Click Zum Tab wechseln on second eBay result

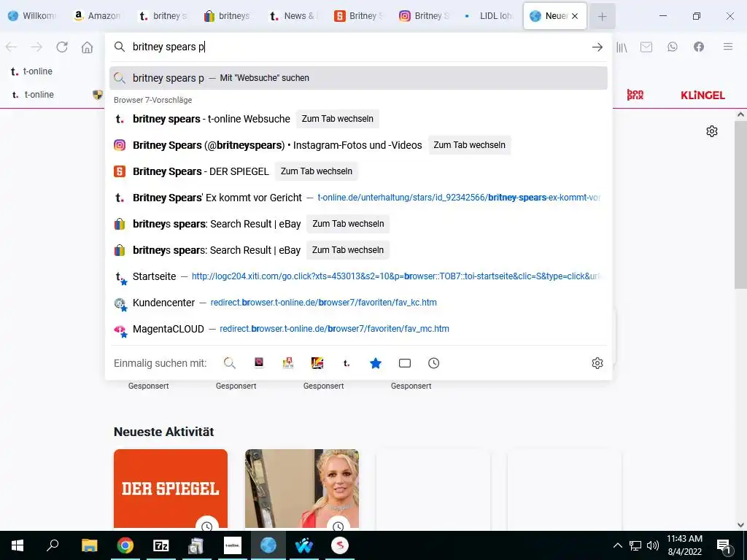click(348, 250)
